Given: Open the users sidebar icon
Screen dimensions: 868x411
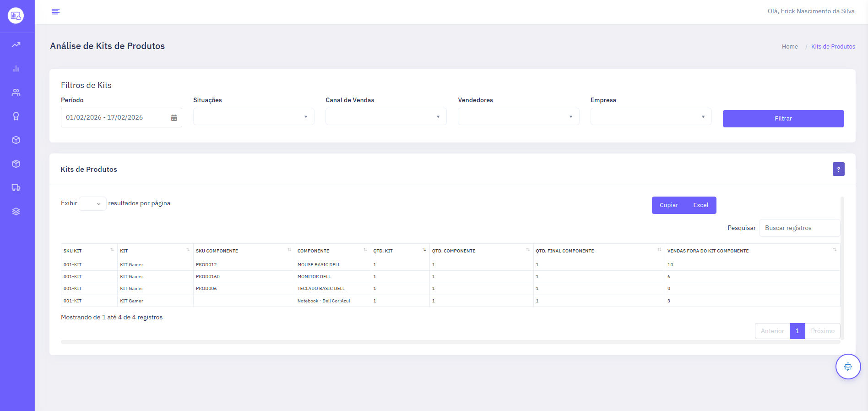Looking at the screenshot, I should (x=16, y=93).
